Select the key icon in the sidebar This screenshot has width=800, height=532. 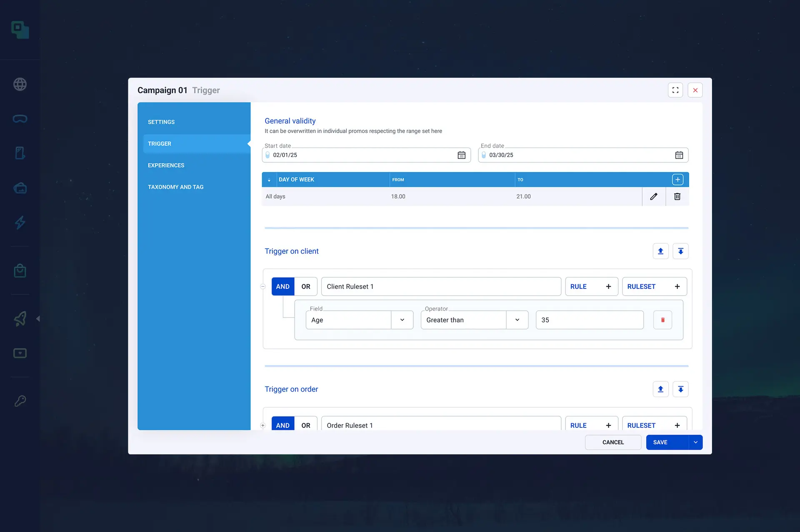click(x=20, y=401)
